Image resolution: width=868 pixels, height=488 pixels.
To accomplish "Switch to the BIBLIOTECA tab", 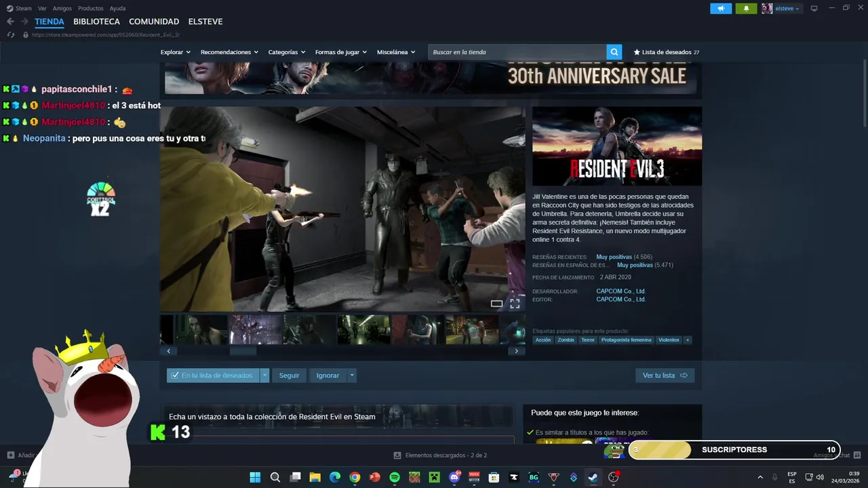I will [96, 22].
